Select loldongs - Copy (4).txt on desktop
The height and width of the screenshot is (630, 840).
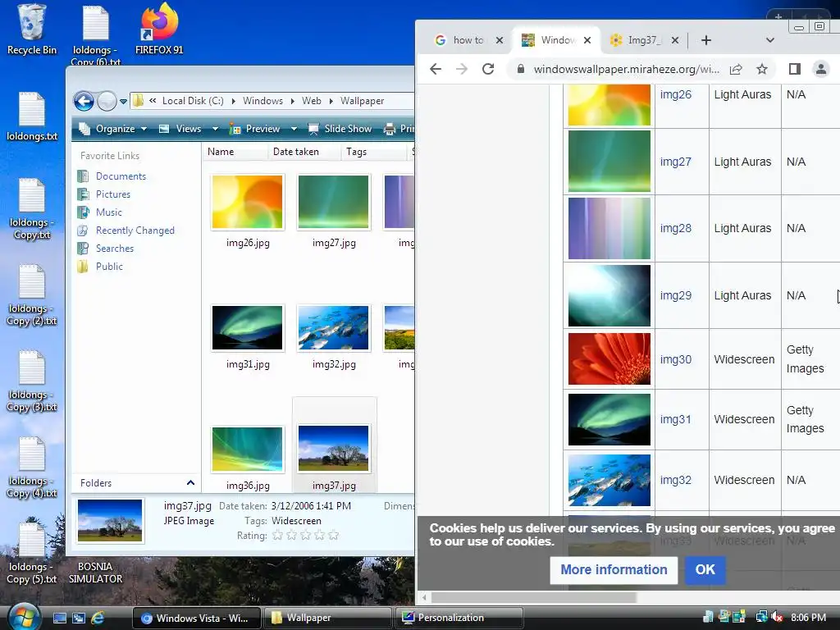(x=32, y=468)
